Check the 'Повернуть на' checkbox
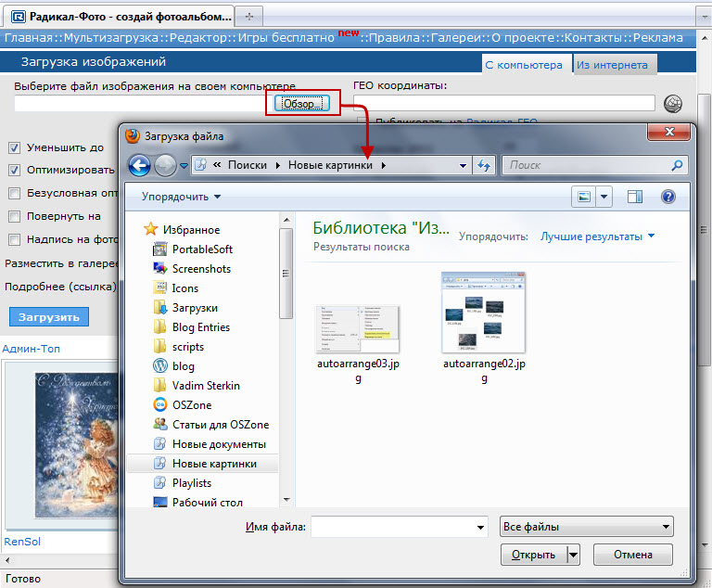 click(x=15, y=216)
